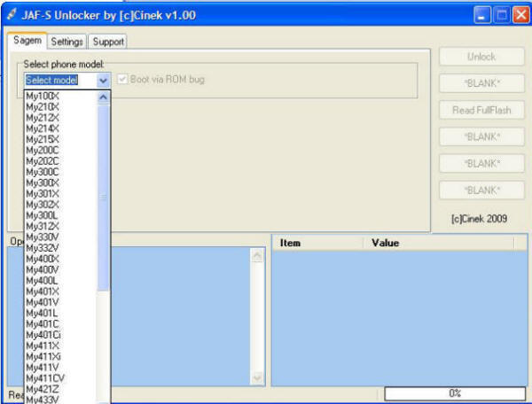Screen dimensions: 532x404
Task: Select My202C from the model list
Action: tap(61, 161)
